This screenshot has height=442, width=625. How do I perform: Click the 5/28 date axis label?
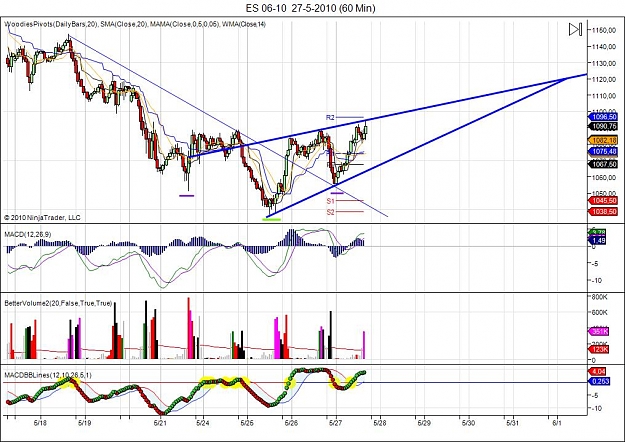tap(380, 422)
